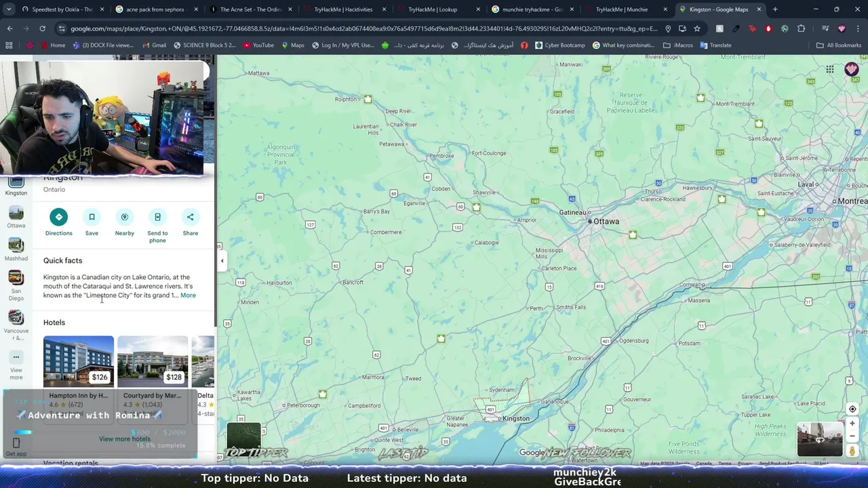Select Vancouver in recent places sidebar
This screenshot has width=868, height=488.
click(16, 325)
